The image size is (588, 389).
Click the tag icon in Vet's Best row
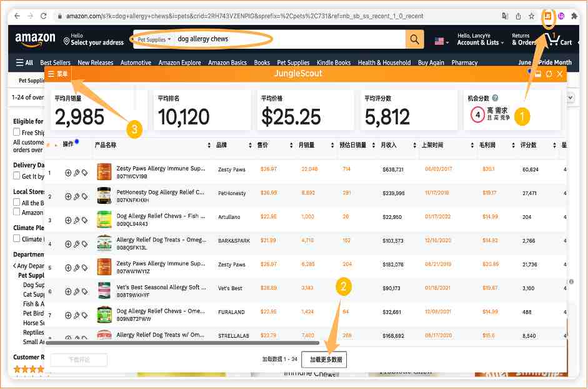click(x=85, y=291)
